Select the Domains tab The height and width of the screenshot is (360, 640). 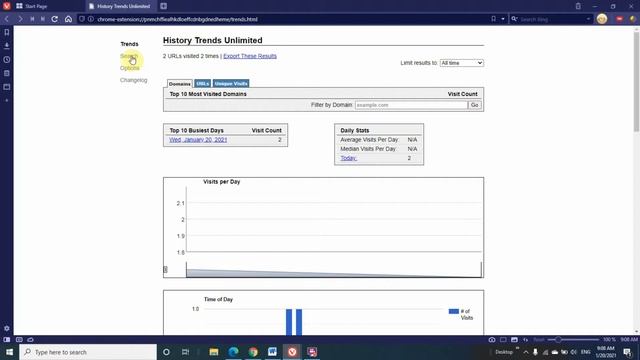coord(180,84)
